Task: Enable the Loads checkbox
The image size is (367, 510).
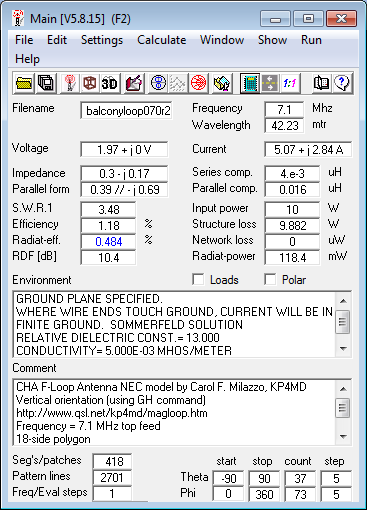Action: (x=198, y=279)
